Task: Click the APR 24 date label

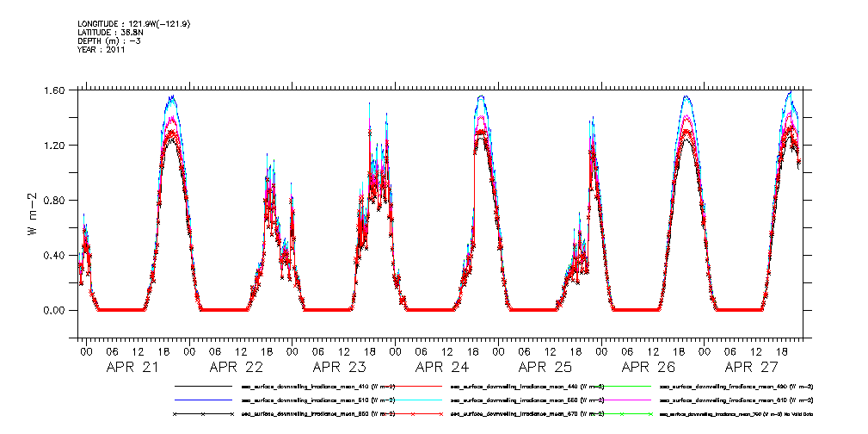Action: (x=442, y=368)
